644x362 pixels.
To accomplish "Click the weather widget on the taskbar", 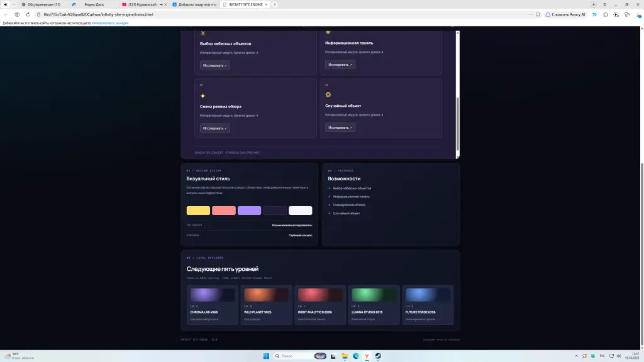I will coord(19,356).
